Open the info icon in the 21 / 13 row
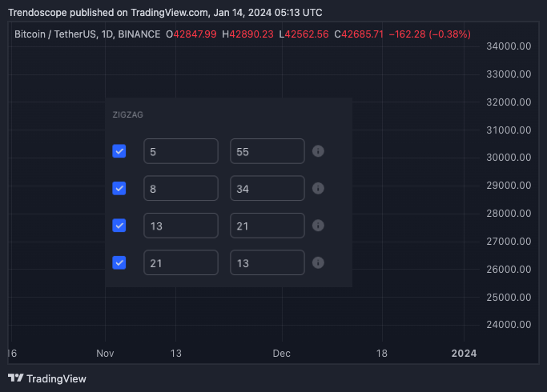547x392 pixels. click(318, 262)
